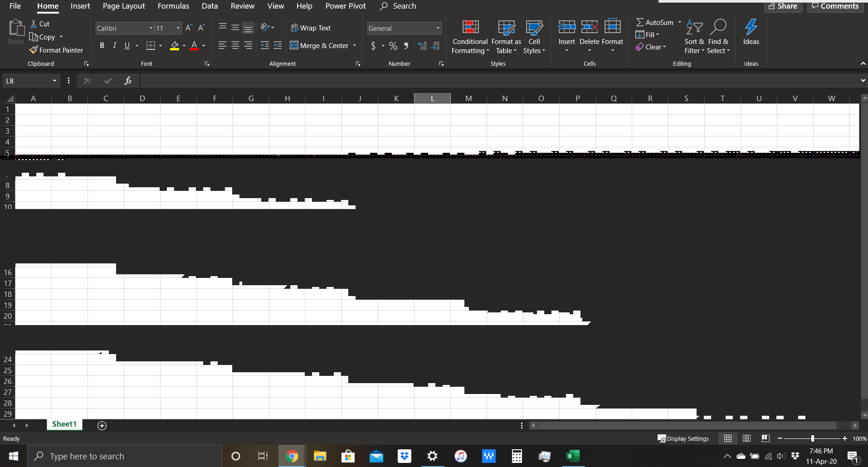Click the Increase Decimal icon
Screen dimensions: 868x467
click(423, 46)
